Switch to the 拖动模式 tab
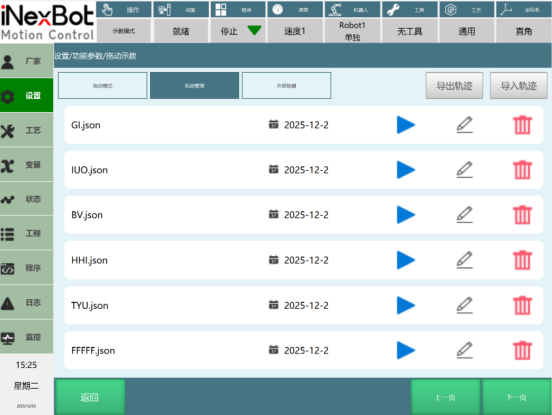The image size is (552, 415). click(102, 86)
